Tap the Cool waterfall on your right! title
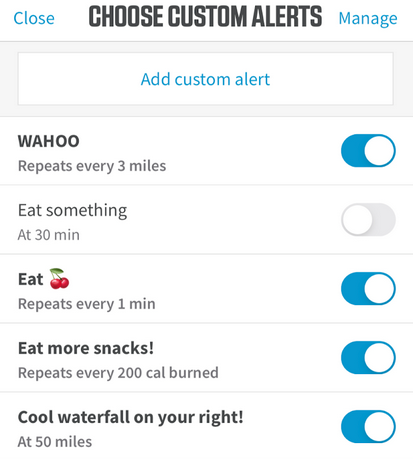Image resolution: width=413 pixels, height=460 pixels. pyautogui.click(x=131, y=418)
